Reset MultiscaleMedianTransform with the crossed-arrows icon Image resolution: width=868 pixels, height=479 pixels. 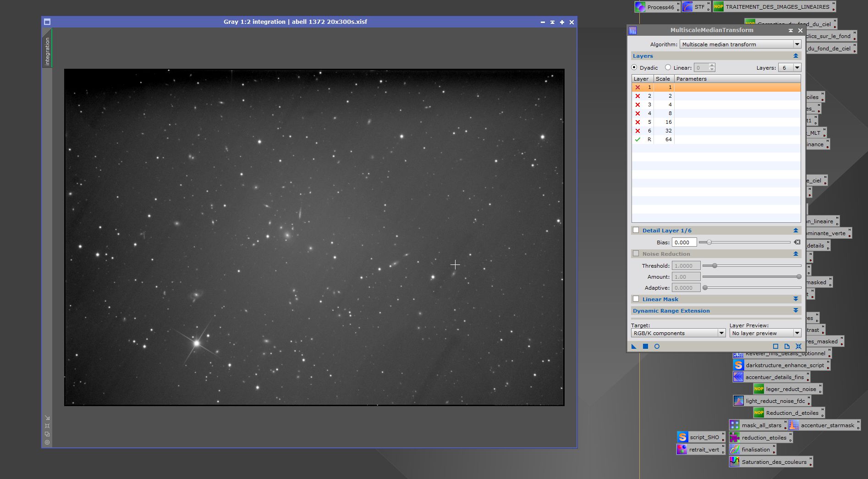798,347
